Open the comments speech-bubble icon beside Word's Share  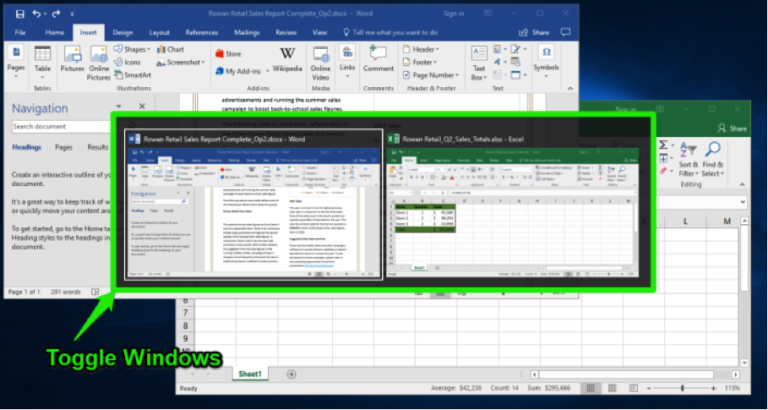pyautogui.click(x=565, y=32)
